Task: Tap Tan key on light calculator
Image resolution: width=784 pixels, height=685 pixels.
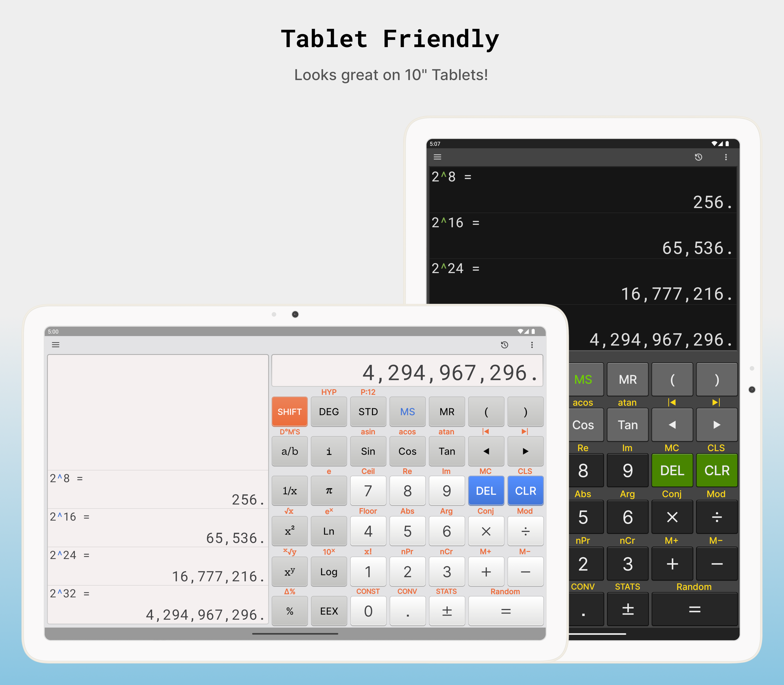Action: (x=447, y=451)
